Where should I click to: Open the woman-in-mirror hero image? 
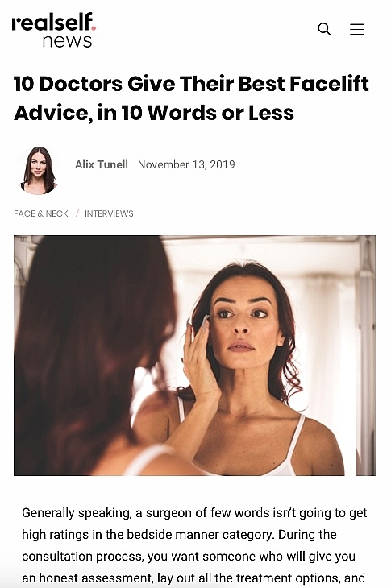[194, 355]
